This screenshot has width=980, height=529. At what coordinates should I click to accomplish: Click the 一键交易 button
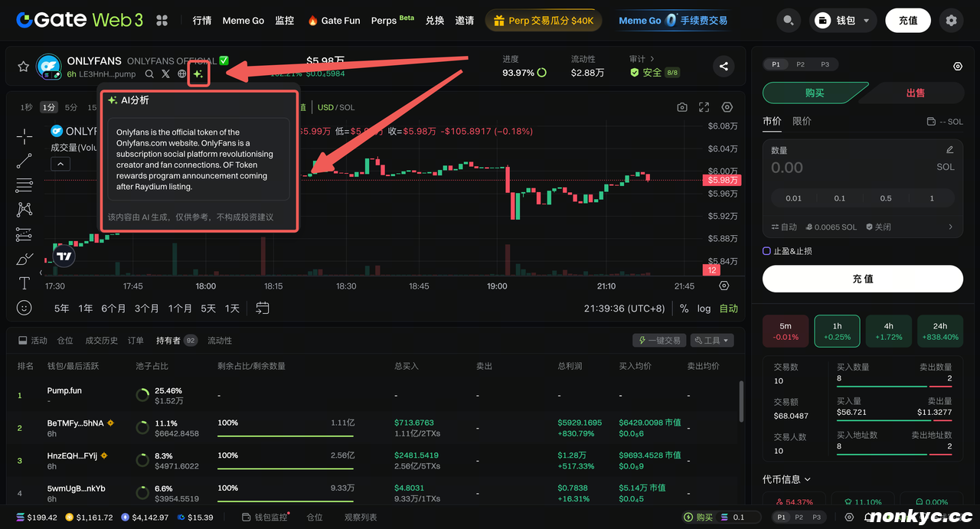tap(659, 341)
